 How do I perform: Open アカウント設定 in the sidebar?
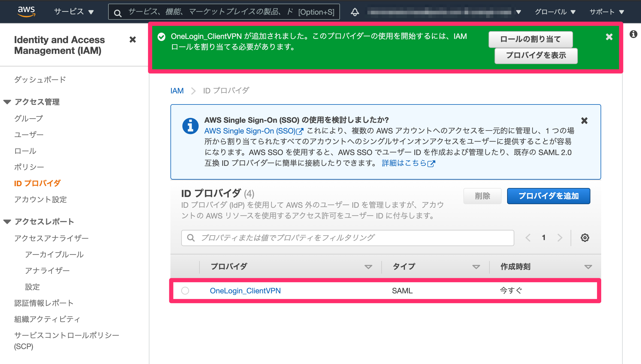coord(40,199)
